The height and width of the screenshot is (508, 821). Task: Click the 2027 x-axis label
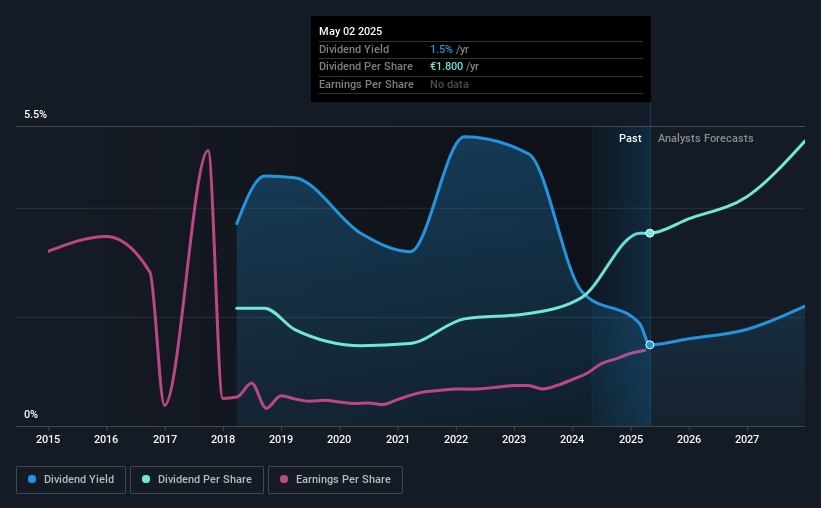coord(747,439)
